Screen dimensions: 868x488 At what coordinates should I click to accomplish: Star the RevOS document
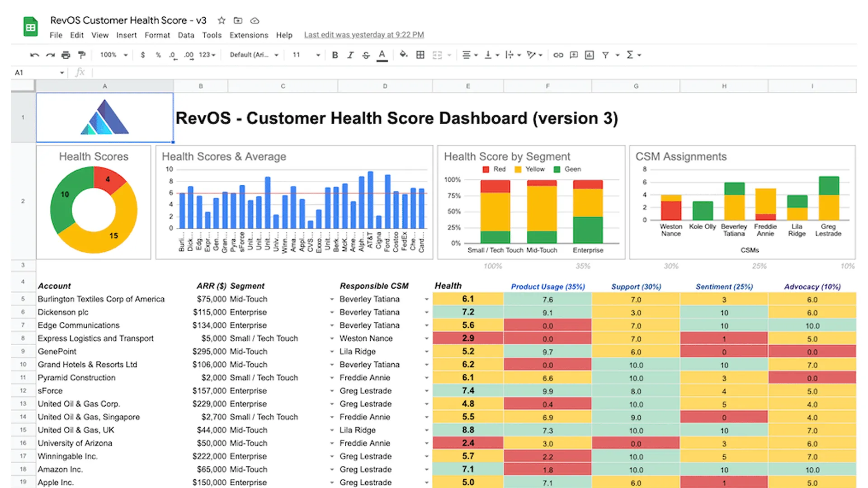pyautogui.click(x=222, y=20)
